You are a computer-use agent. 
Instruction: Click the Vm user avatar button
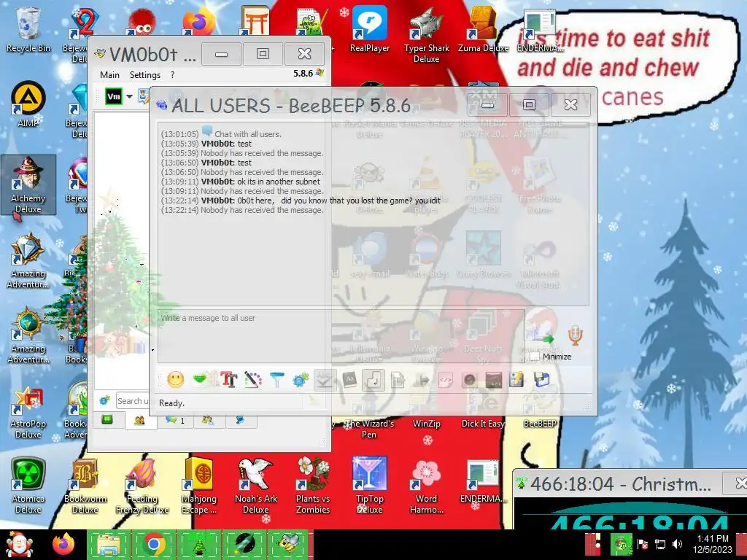[114, 96]
